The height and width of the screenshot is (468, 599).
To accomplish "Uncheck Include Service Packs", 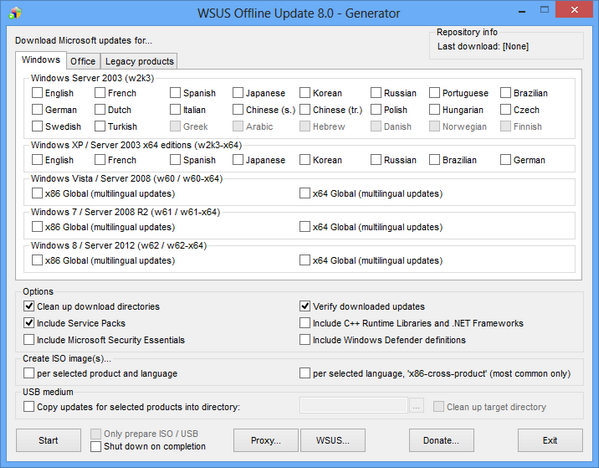I will click(x=29, y=323).
